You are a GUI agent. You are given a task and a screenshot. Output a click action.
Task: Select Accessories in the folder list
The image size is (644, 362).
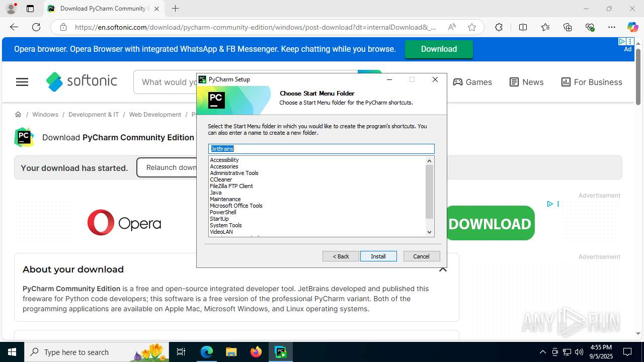(x=224, y=166)
